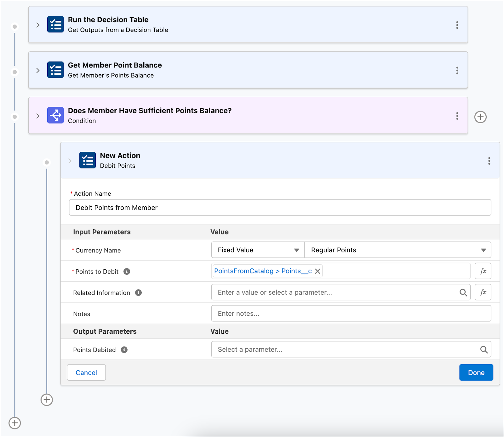504x437 pixels.
Task: Click the 'Input Parameters' column header
Action: coord(102,232)
